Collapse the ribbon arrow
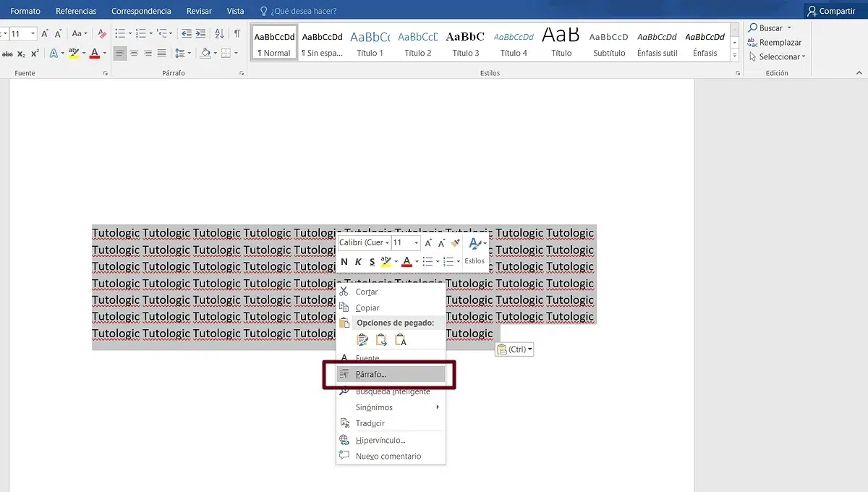The image size is (868, 492). click(859, 73)
